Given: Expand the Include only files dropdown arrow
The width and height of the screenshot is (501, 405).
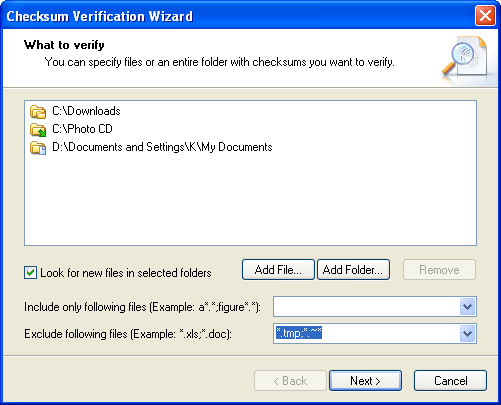Looking at the screenshot, I should click(467, 307).
